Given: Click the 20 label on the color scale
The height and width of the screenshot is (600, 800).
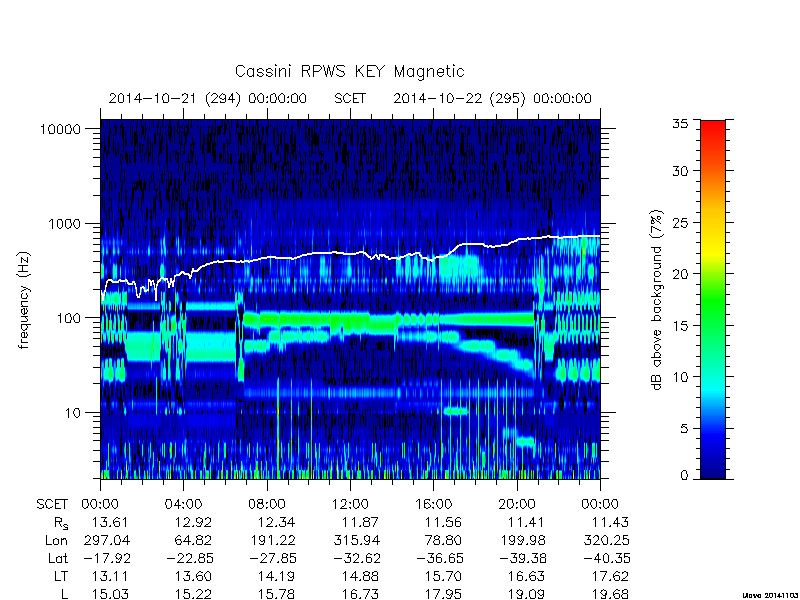Looking at the screenshot, I should point(680,274).
